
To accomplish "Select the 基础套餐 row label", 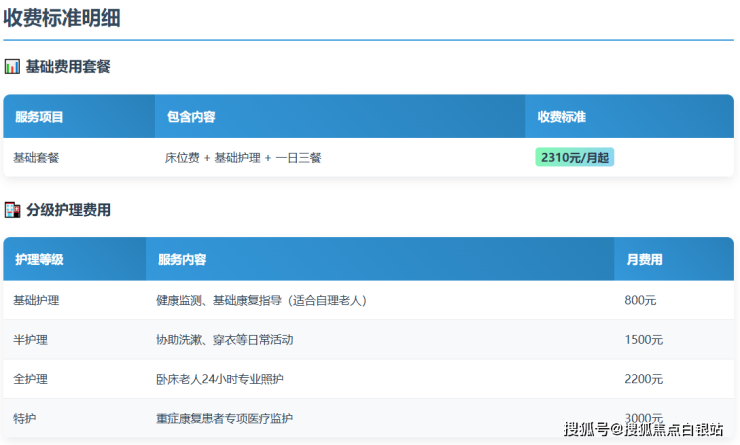I will (x=36, y=158).
